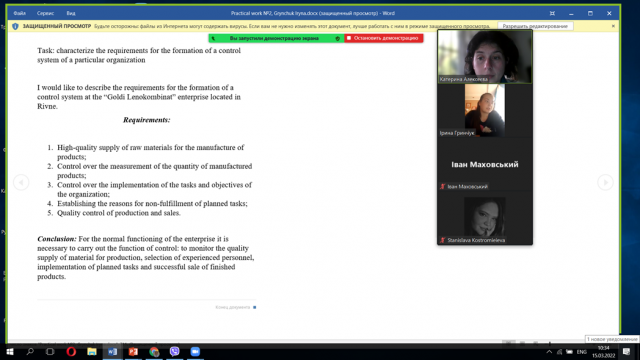Launch Opera browser from taskbar
The width and height of the screenshot is (640, 360).
tap(71, 351)
